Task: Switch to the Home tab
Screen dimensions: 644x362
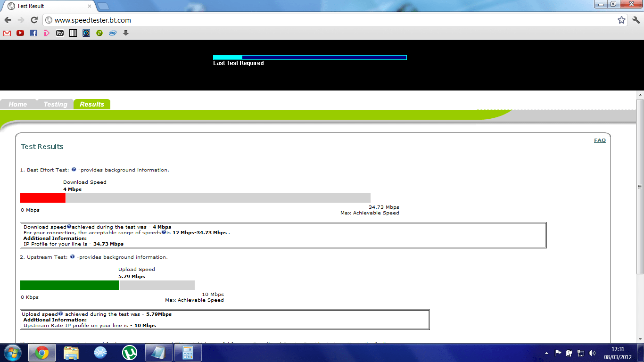Action: click(18, 104)
